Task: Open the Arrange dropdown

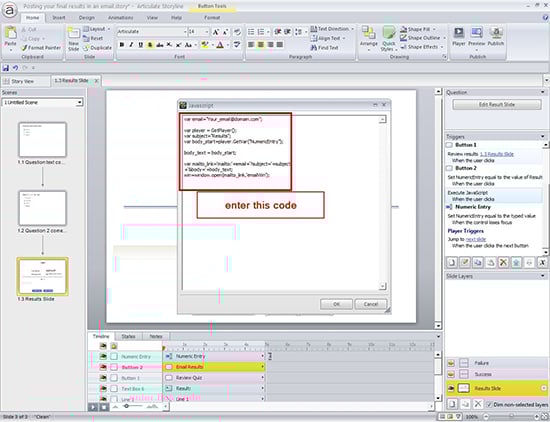Action: [368, 39]
